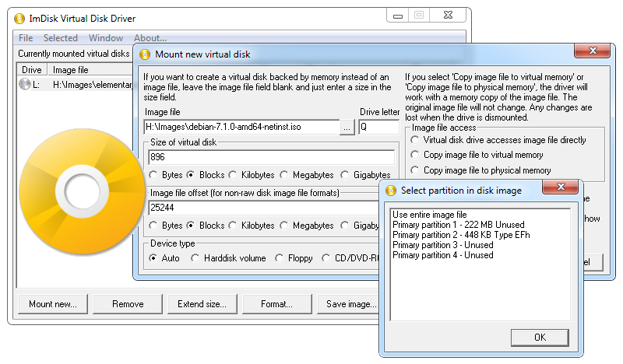Click the Extend size... button

pos(202,304)
